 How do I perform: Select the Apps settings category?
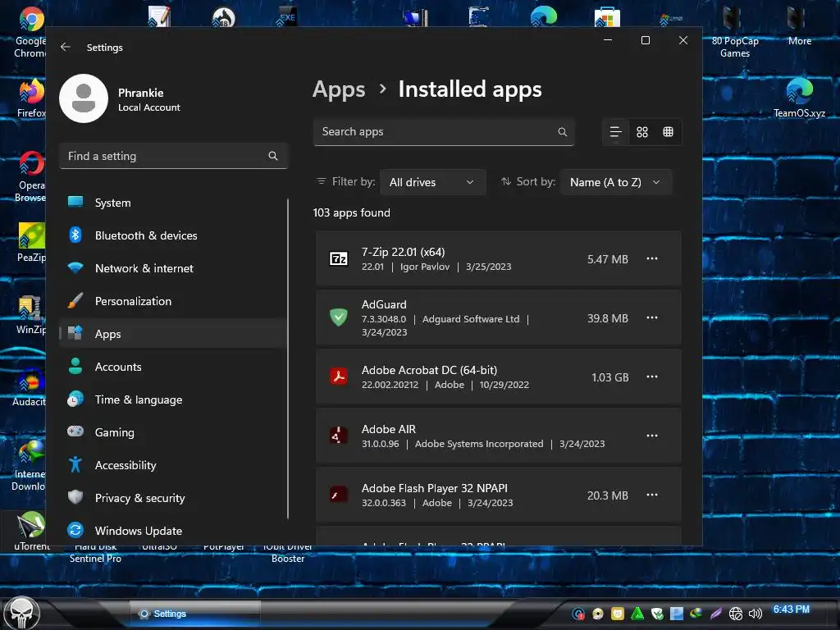172,334
